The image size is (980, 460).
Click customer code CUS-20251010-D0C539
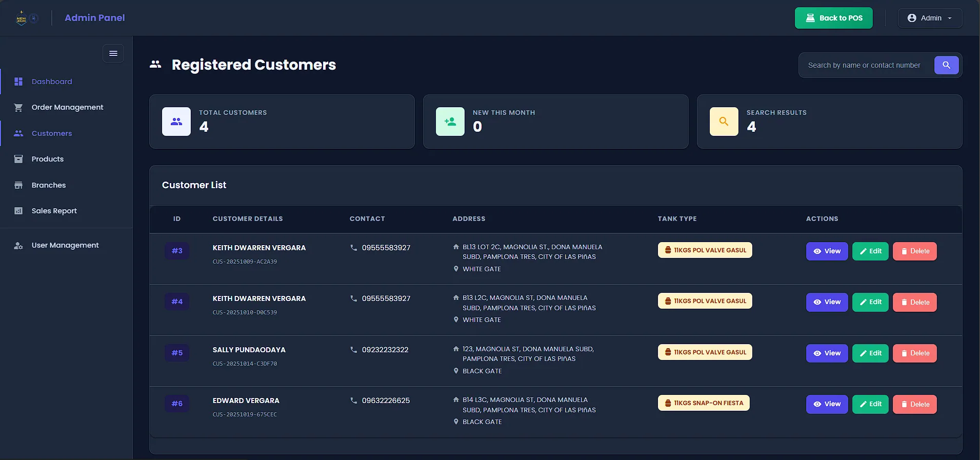click(x=245, y=312)
